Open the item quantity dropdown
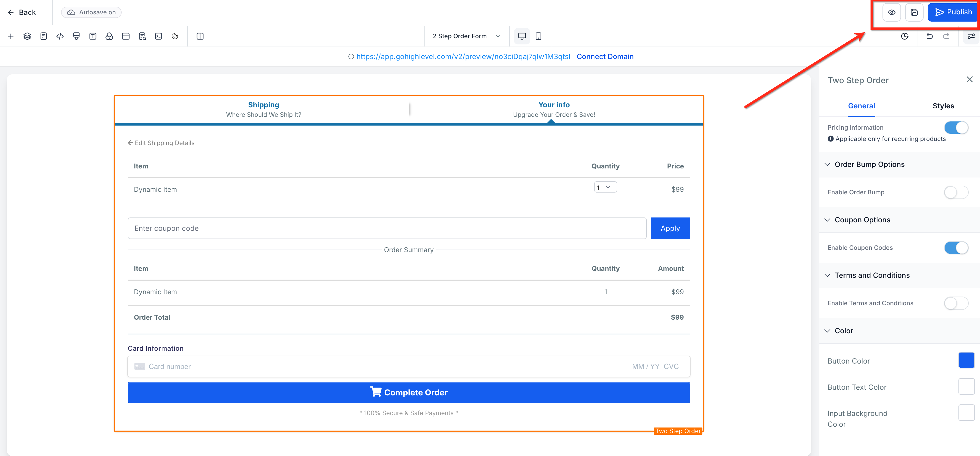Image resolution: width=980 pixels, height=456 pixels. coord(605,187)
